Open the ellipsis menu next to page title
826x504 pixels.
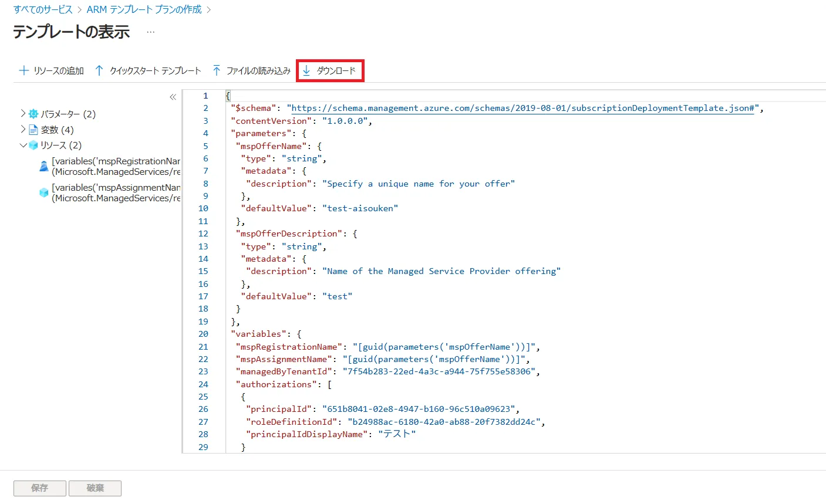151,32
